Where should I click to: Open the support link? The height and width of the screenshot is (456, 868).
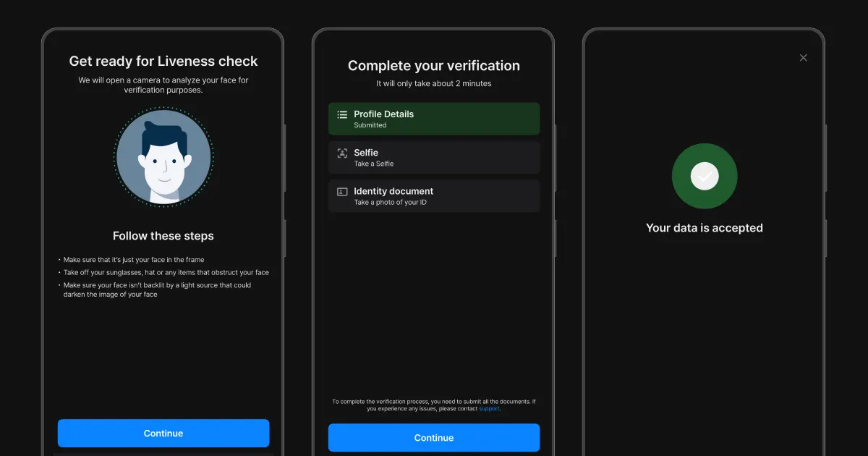click(x=489, y=409)
